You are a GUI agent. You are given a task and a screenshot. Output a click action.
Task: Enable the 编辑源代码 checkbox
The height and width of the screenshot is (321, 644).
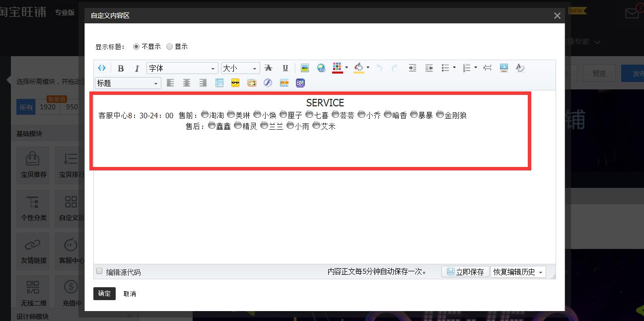click(x=99, y=271)
